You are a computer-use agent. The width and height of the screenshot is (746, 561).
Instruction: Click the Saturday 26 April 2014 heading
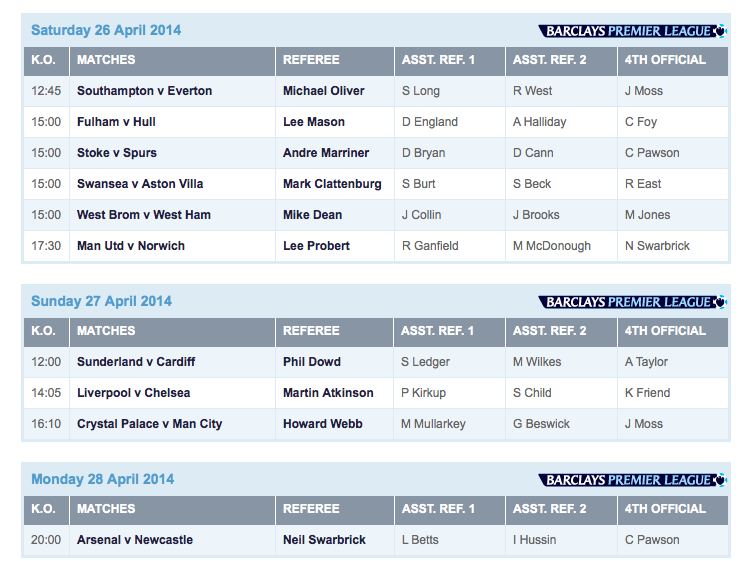pos(106,30)
